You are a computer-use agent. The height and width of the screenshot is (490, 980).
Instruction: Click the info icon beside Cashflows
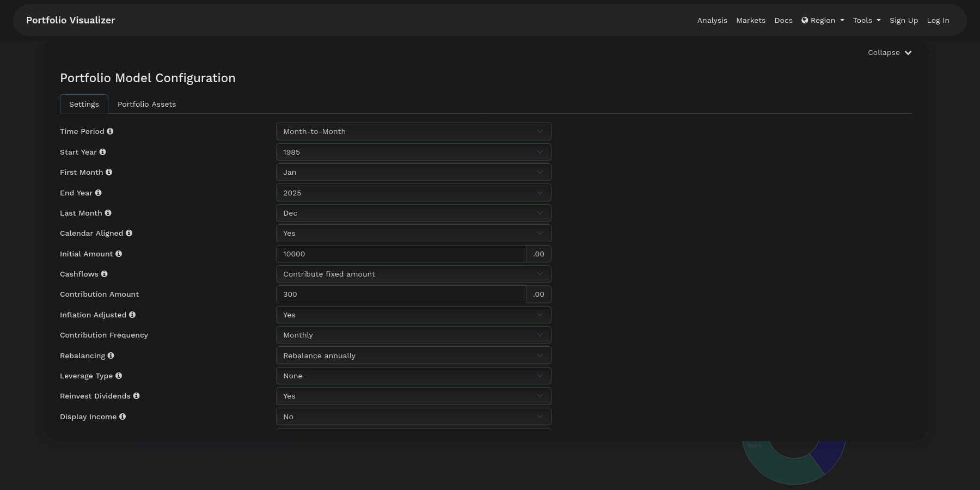pyautogui.click(x=104, y=274)
